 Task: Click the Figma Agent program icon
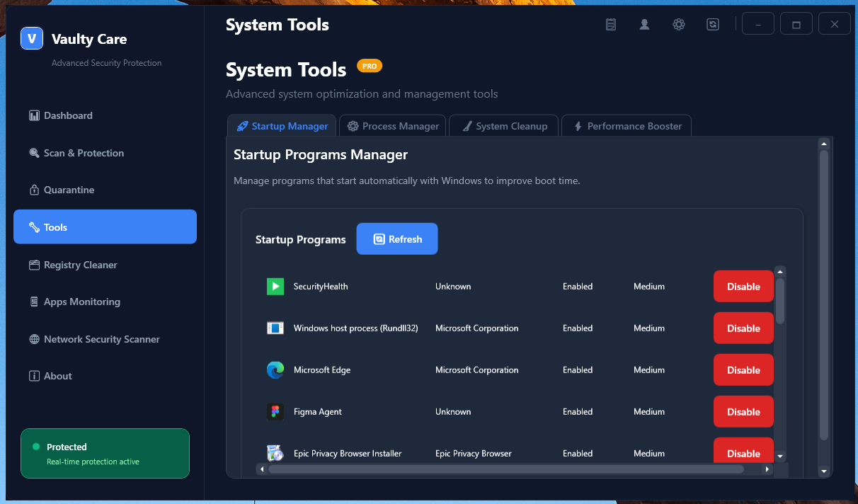pyautogui.click(x=275, y=411)
